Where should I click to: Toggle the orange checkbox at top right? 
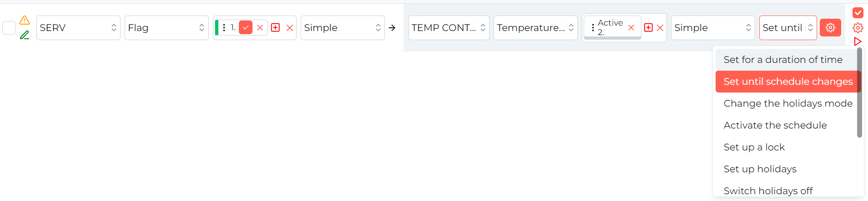858,13
